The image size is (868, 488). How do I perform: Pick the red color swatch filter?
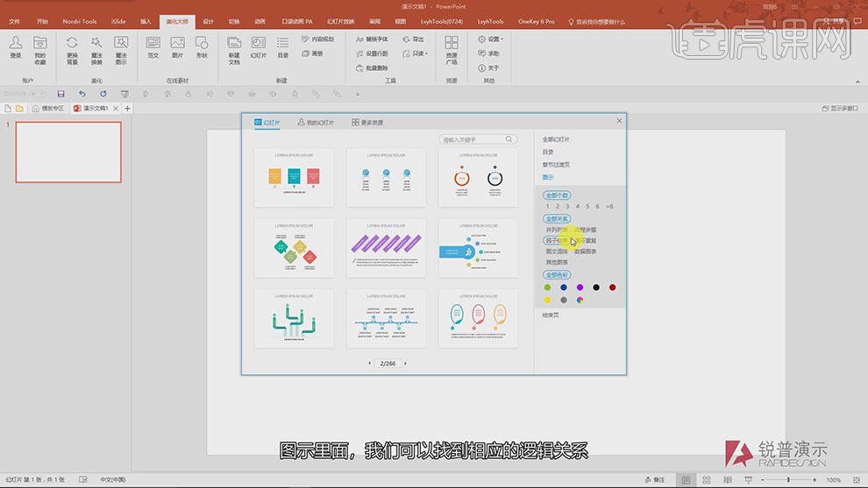[x=612, y=287]
